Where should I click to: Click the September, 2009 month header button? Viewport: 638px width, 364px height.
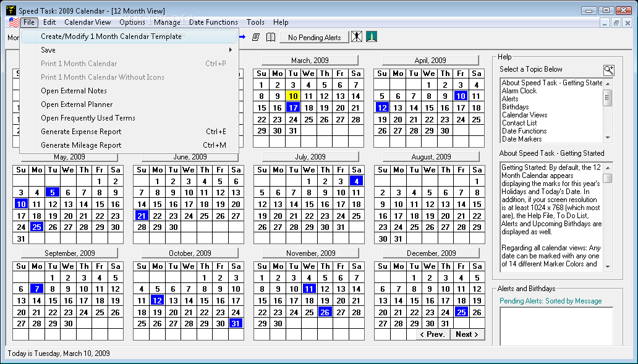click(x=70, y=253)
